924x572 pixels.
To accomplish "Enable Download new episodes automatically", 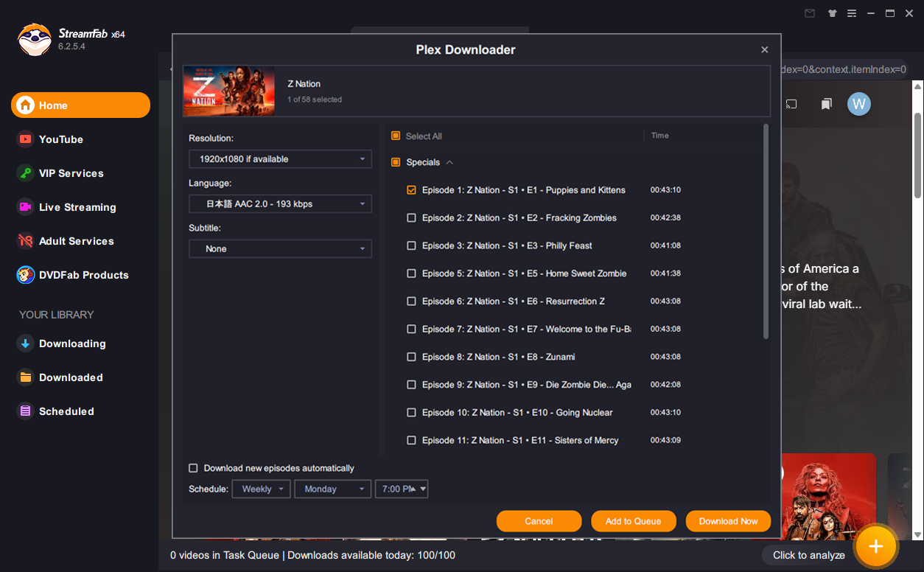I will point(193,468).
